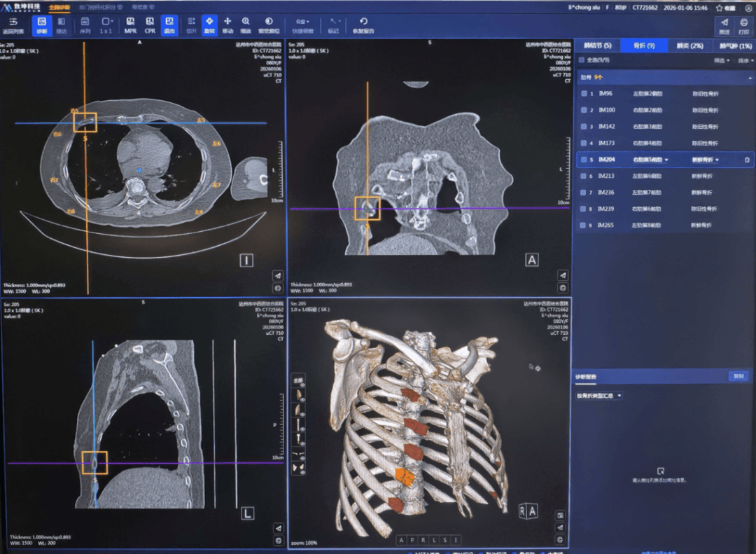Select the rotate tool
The width and height of the screenshot is (756, 554).
209,25
